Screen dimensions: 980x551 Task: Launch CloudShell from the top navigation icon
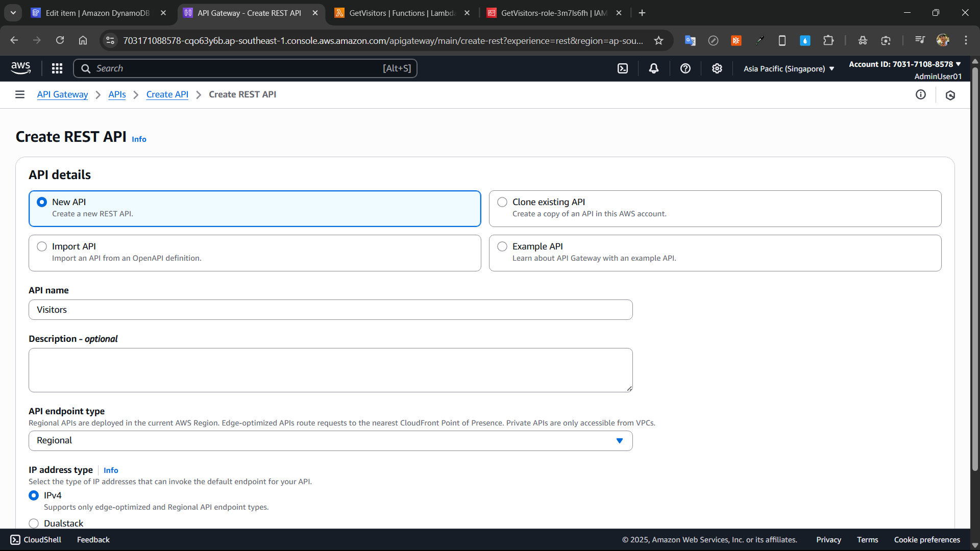(623, 68)
